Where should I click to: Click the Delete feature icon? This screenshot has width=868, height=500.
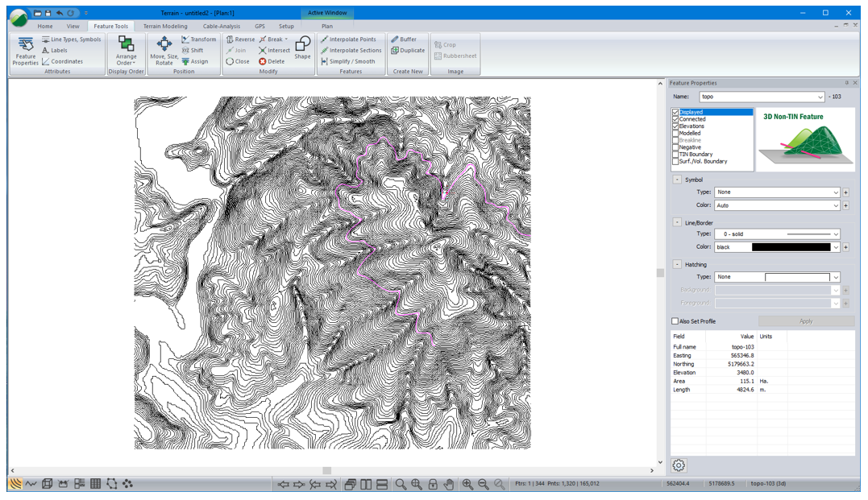(x=272, y=61)
